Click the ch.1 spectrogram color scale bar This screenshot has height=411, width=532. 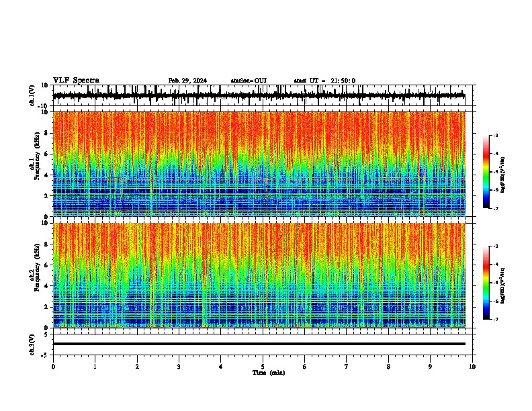[x=486, y=172]
